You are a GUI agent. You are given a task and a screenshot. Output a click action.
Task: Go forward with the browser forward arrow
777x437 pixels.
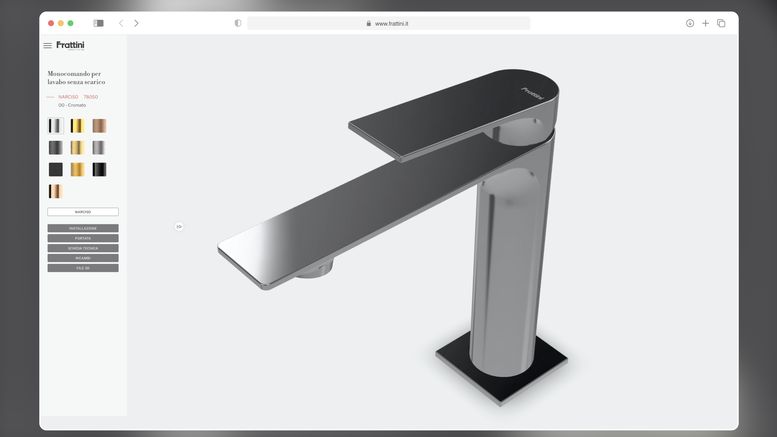click(136, 23)
